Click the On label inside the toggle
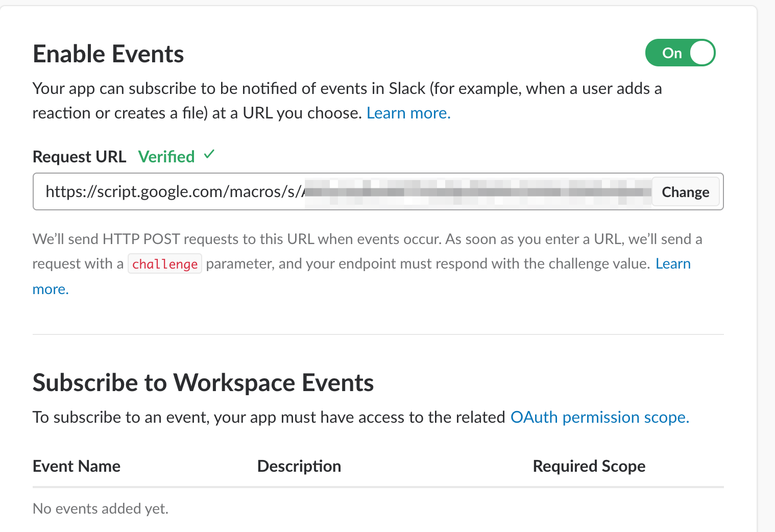The height and width of the screenshot is (532, 775). 672,53
